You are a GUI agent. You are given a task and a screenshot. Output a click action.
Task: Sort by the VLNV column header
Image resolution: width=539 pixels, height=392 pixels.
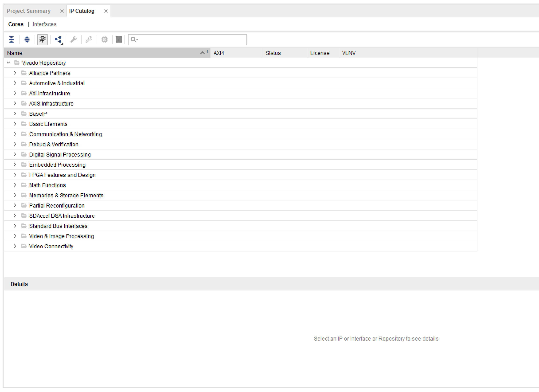click(408, 53)
